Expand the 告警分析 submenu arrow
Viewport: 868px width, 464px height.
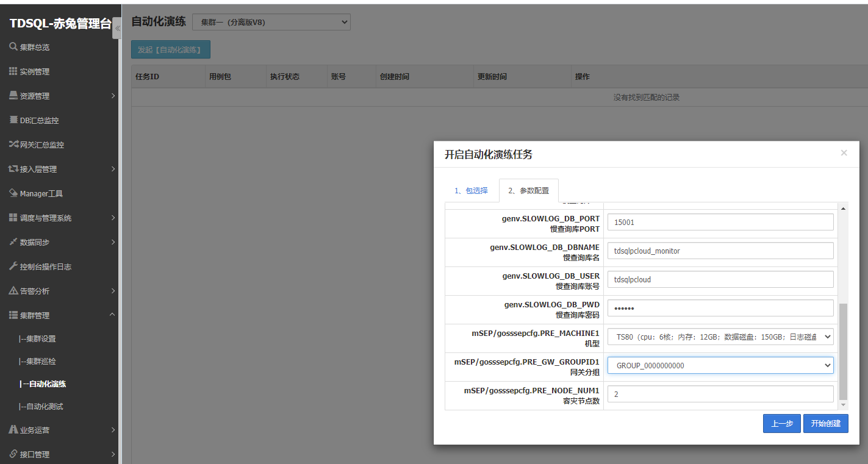[113, 291]
